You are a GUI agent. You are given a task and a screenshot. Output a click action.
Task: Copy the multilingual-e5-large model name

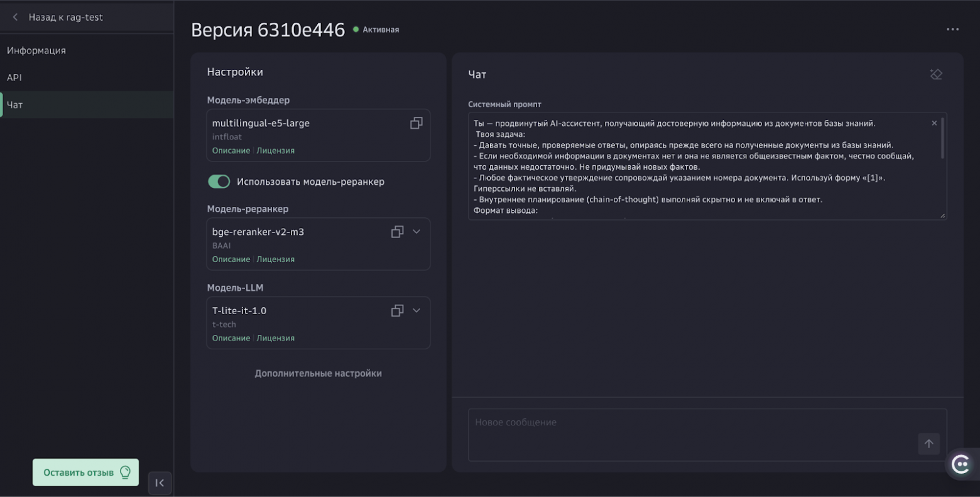pyautogui.click(x=416, y=123)
